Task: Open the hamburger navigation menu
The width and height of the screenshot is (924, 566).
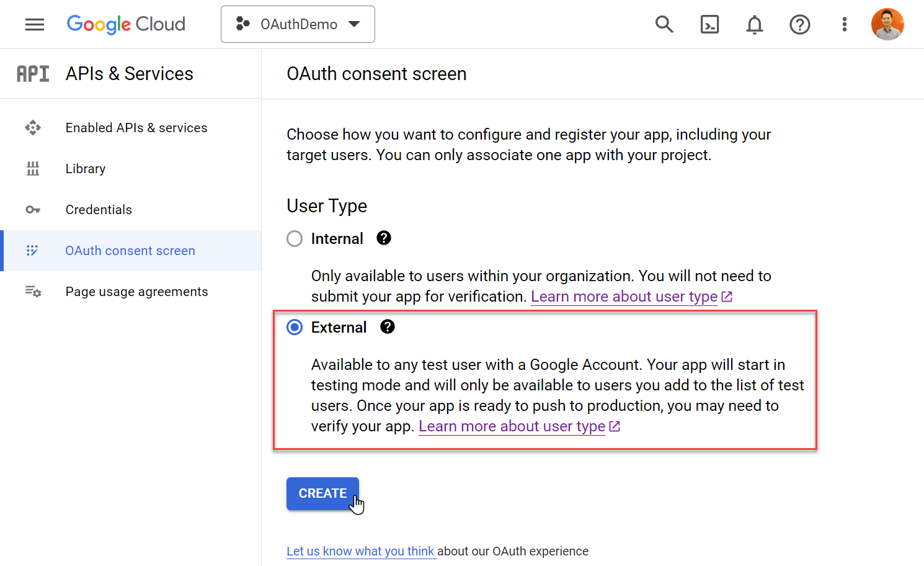Action: (x=35, y=24)
